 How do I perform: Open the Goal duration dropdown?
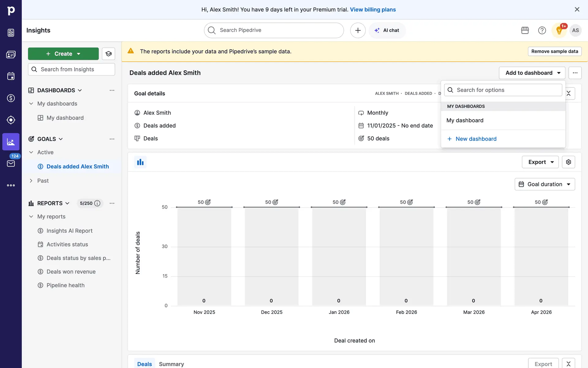tap(545, 184)
